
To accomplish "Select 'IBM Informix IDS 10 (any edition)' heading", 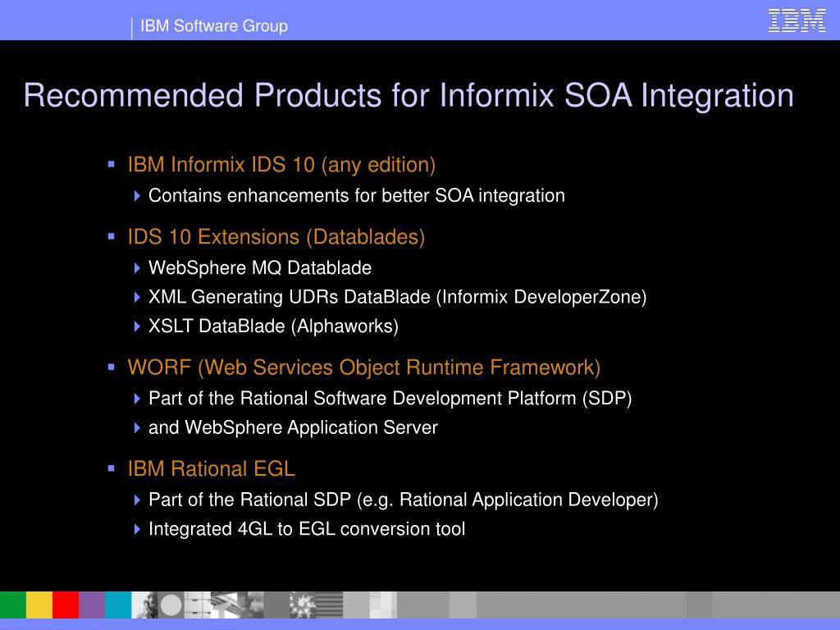I will pyautogui.click(x=281, y=164).
